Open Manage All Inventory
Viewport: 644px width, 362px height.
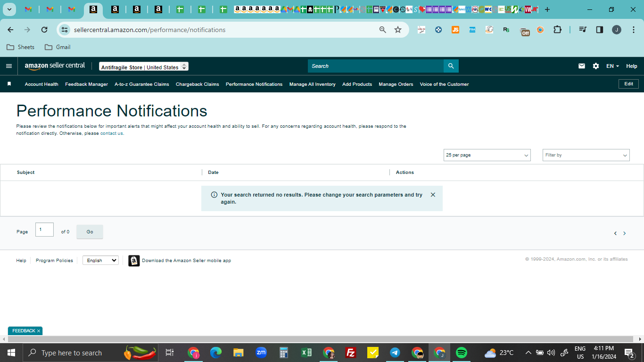tap(313, 84)
